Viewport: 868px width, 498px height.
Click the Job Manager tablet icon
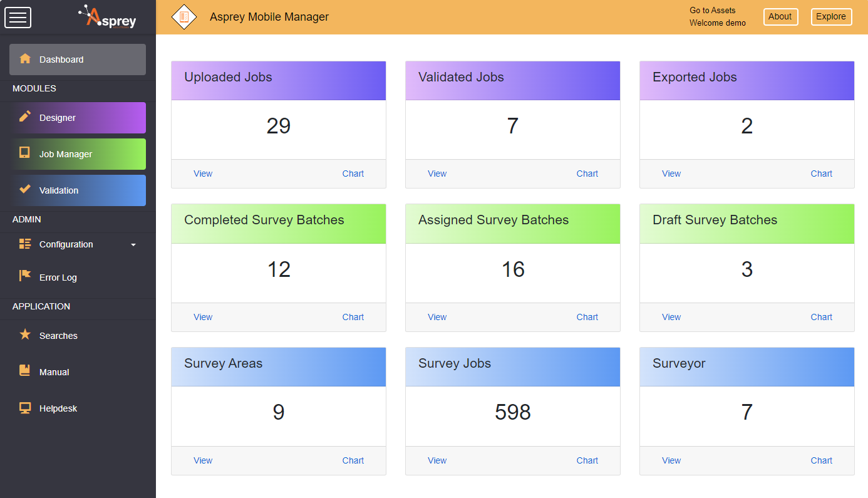pyautogui.click(x=25, y=153)
